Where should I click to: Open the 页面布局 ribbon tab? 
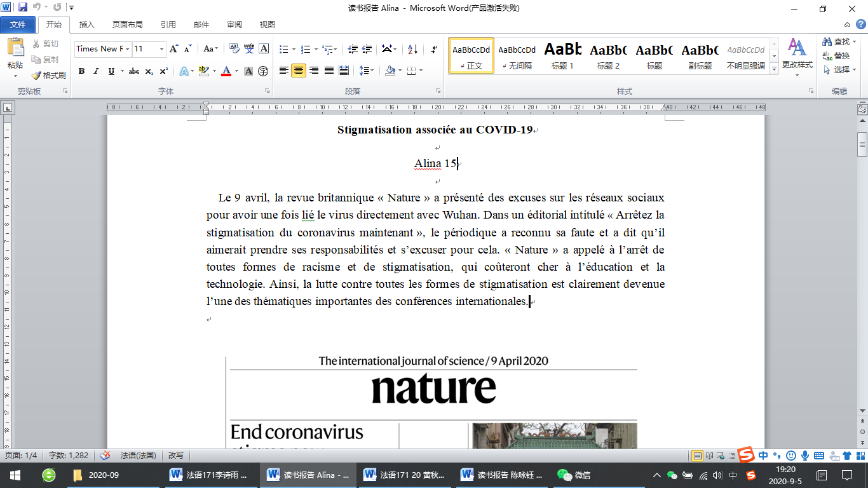(127, 25)
